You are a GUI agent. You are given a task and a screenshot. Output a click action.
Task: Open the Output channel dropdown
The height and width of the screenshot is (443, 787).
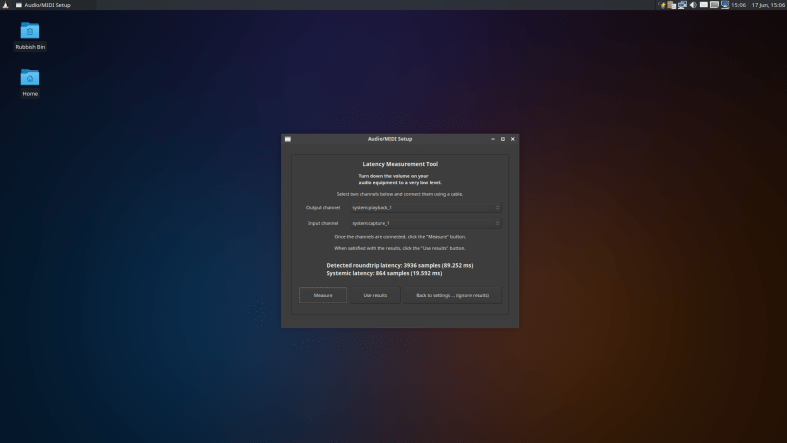point(426,208)
